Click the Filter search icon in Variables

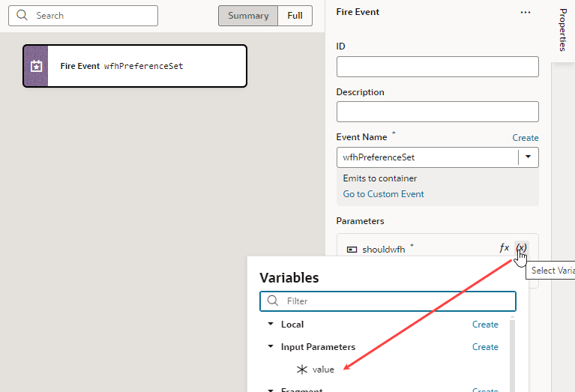coord(272,301)
